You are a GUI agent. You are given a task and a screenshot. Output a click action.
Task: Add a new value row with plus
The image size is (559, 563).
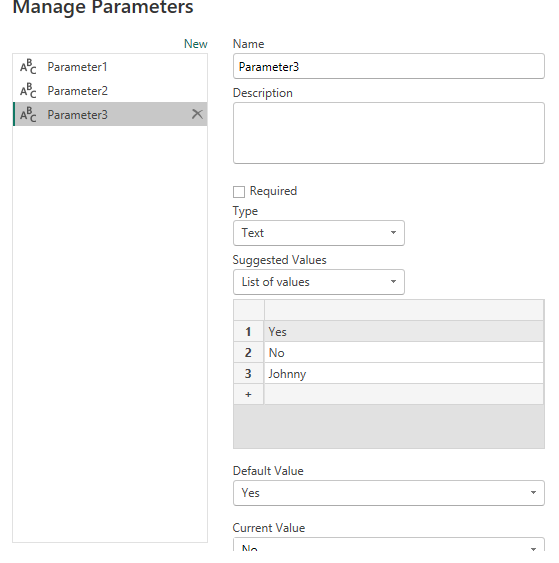248,394
